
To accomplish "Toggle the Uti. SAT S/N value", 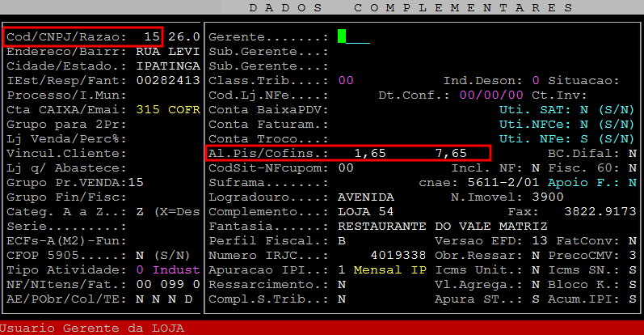I will [583, 109].
